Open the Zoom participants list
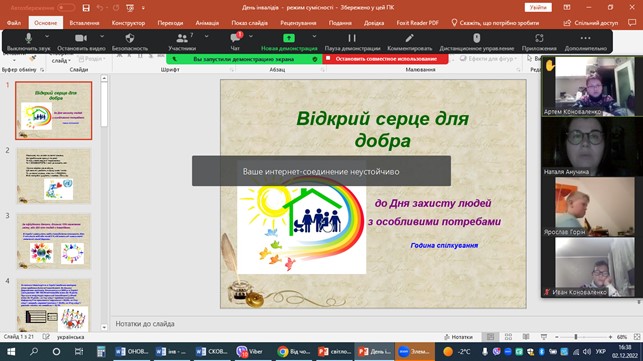Screen dimensions: 643x361 tap(182, 42)
